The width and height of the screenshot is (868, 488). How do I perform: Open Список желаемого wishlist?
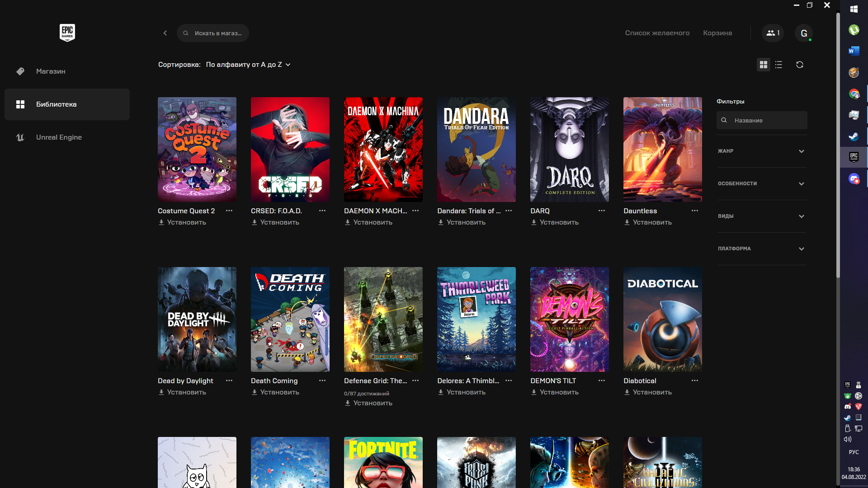(x=657, y=33)
